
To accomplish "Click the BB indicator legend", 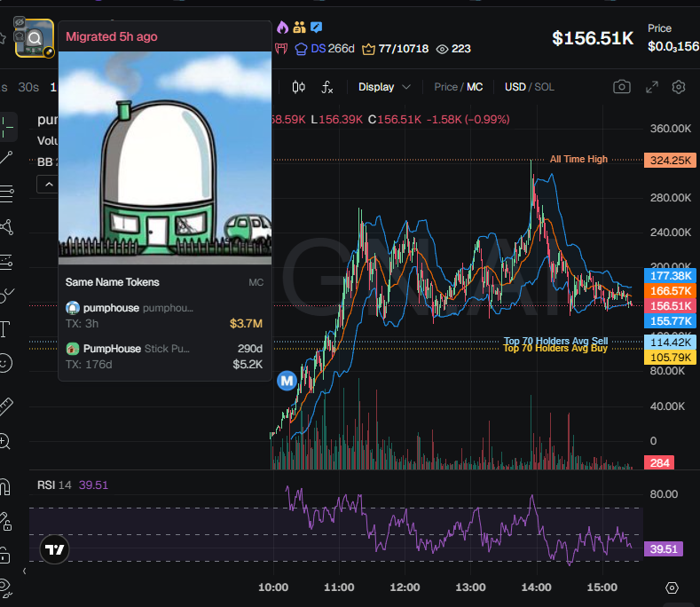I will [x=48, y=162].
